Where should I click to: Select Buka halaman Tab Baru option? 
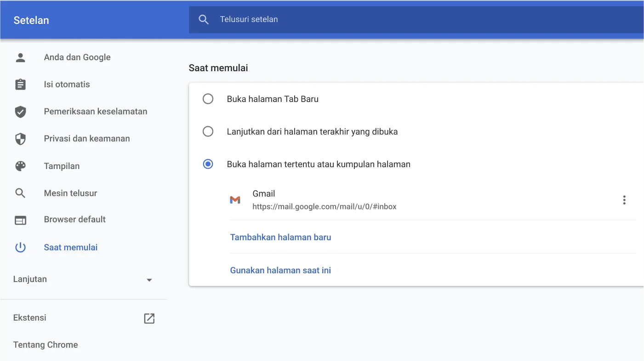(208, 98)
